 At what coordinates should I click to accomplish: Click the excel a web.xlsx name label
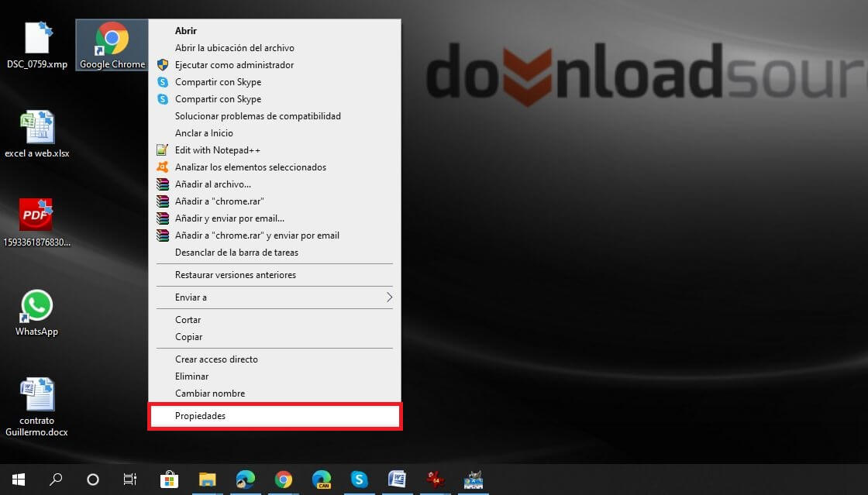click(x=37, y=153)
